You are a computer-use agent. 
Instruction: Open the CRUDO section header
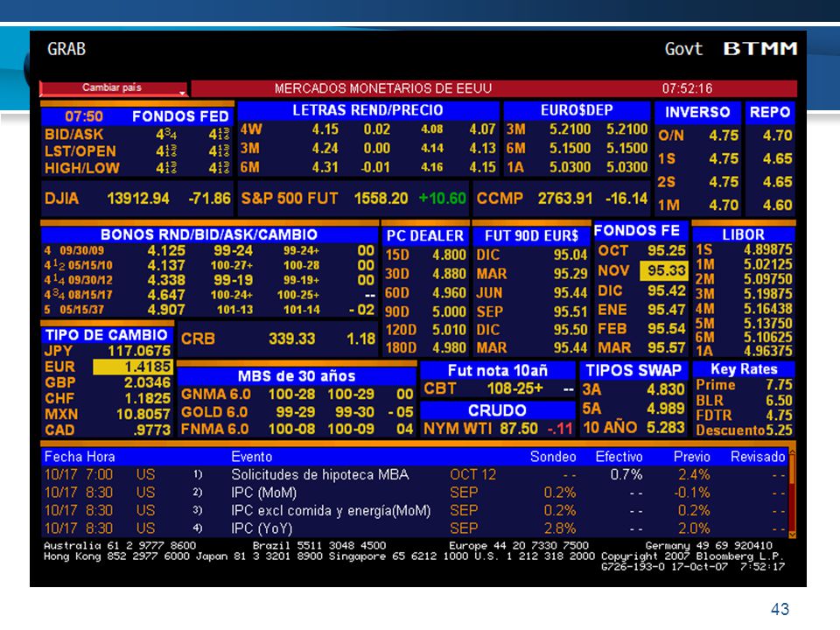[x=497, y=411]
